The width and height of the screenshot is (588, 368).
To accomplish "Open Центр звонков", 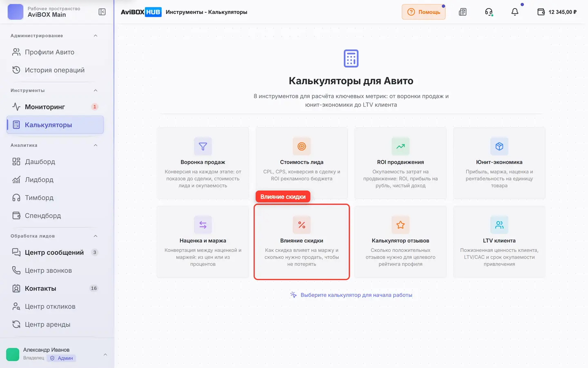I will pyautogui.click(x=55, y=270).
